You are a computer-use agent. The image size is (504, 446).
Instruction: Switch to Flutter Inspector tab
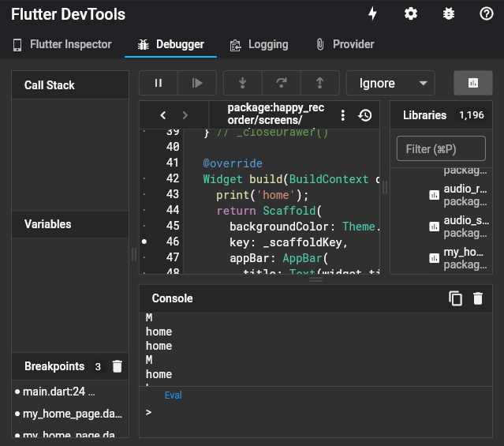62,44
